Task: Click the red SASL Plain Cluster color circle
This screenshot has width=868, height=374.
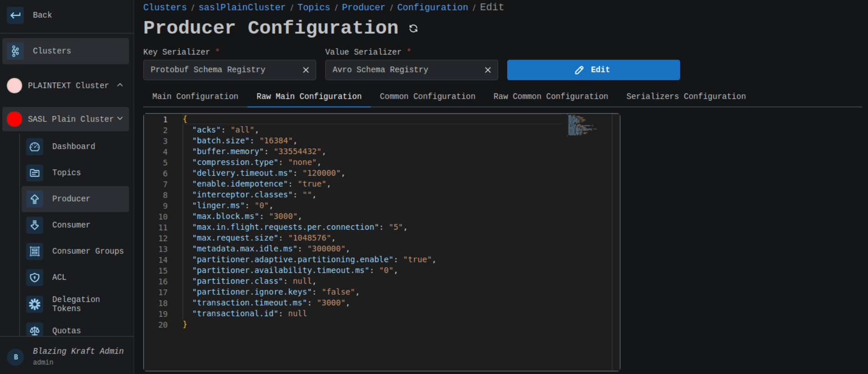Action: click(15, 119)
